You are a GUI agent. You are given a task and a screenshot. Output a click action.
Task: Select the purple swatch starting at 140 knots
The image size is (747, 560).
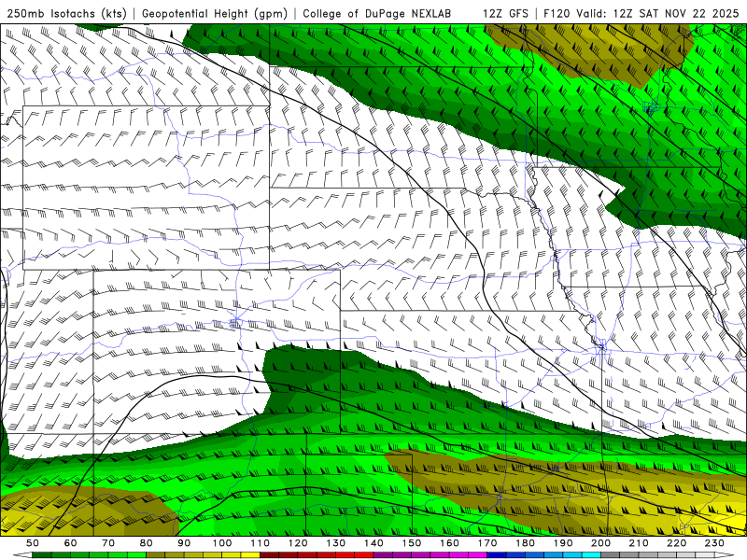(383, 555)
